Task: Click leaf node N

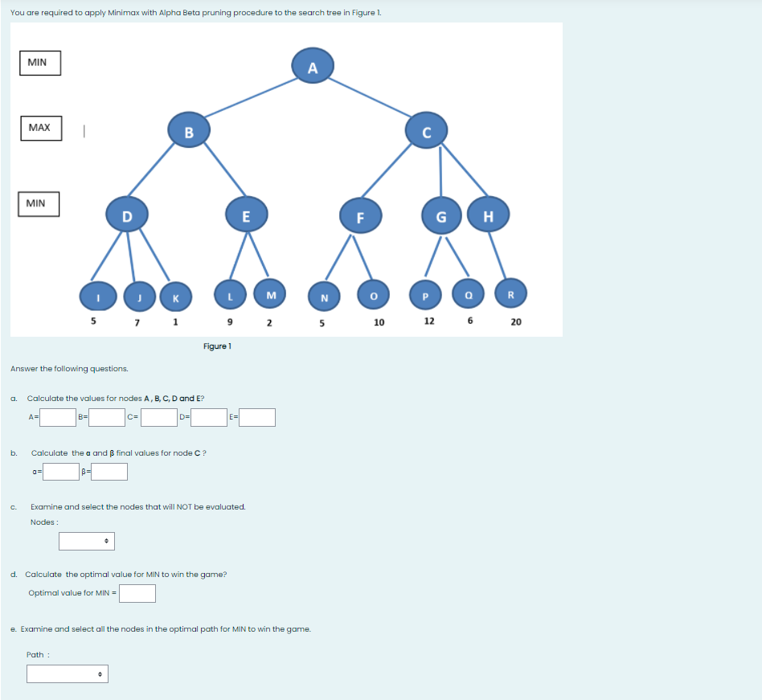Action: (x=324, y=297)
